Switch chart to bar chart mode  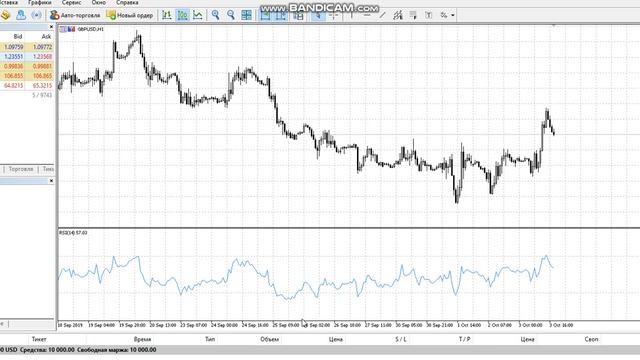point(167,15)
